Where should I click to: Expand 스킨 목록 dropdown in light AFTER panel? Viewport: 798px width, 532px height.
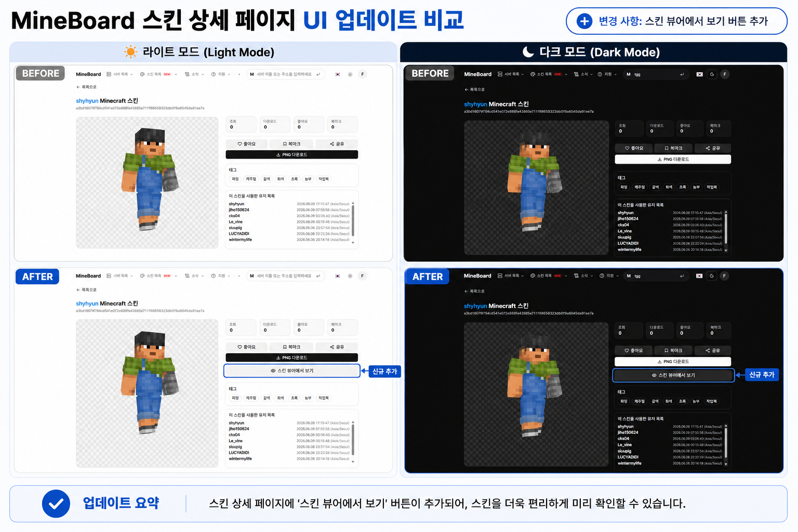click(176, 276)
